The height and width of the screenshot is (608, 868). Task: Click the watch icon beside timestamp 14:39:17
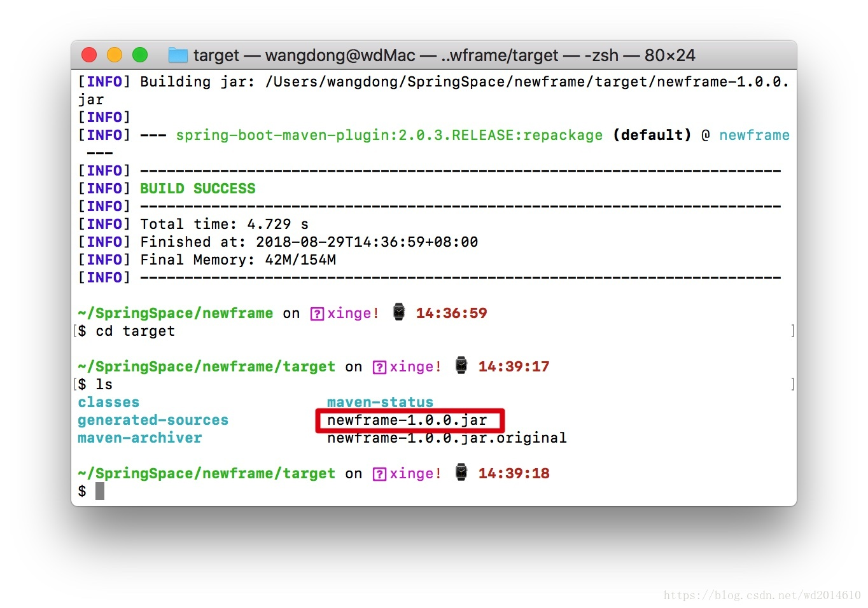tap(461, 365)
